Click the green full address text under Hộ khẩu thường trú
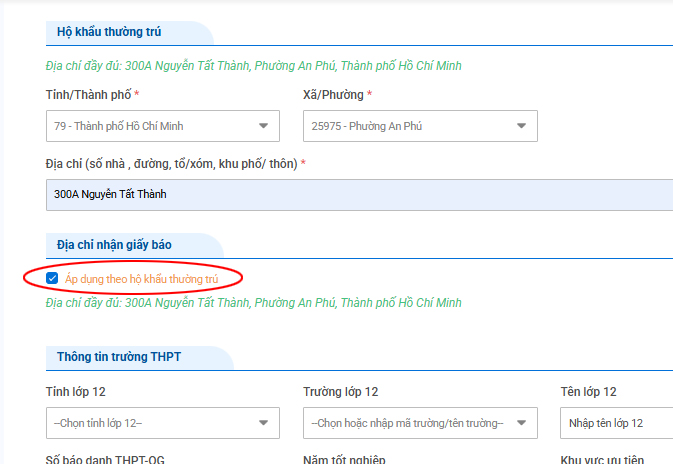Image resolution: width=673 pixels, height=464 pixels. (253, 66)
